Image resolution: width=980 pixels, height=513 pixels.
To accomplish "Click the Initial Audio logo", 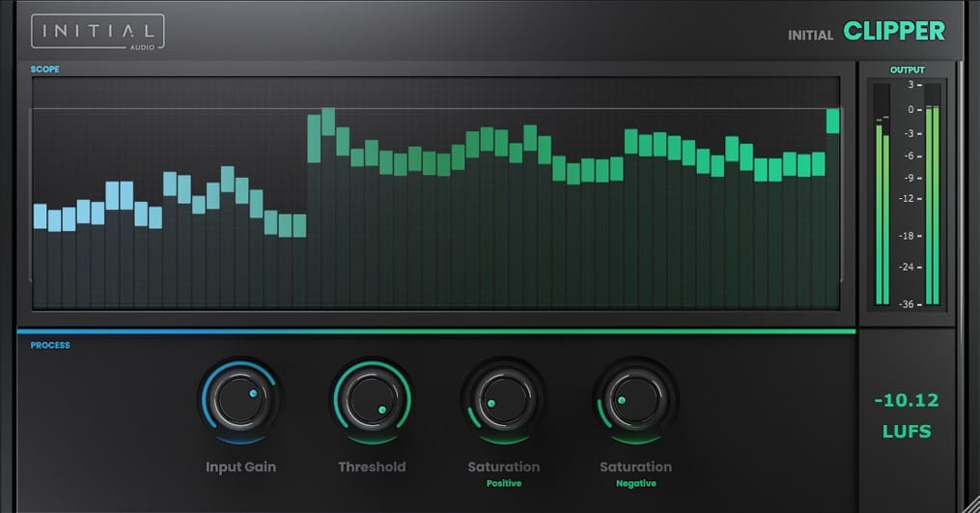I will 98,31.
